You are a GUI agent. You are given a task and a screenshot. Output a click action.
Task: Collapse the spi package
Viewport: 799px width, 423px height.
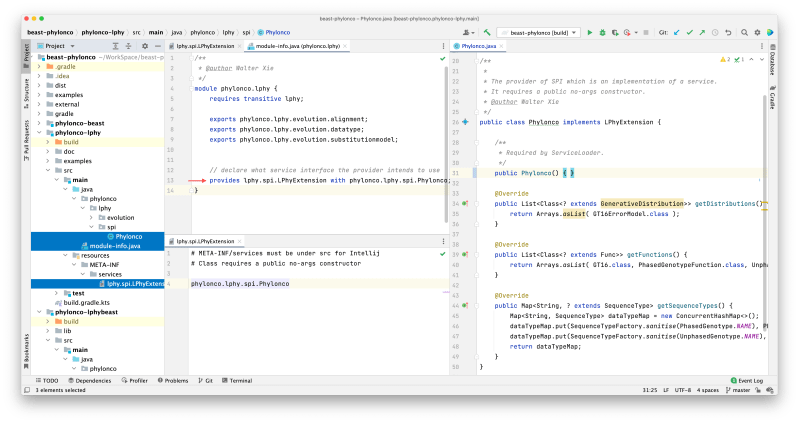(91, 227)
